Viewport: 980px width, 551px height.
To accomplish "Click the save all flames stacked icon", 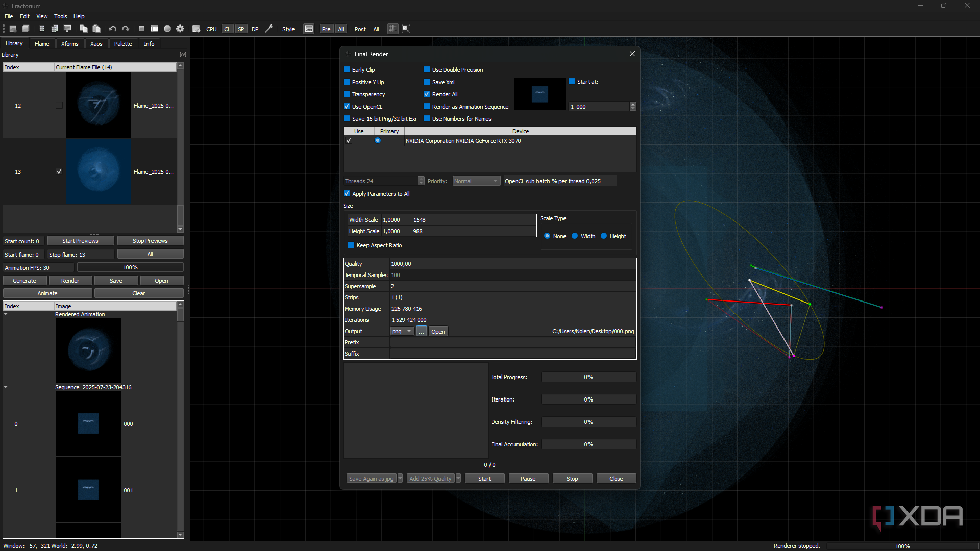I will tap(55, 29).
